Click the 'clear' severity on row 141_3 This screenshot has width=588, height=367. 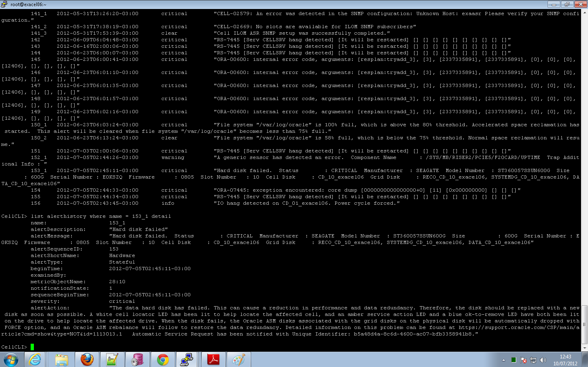tap(169, 33)
